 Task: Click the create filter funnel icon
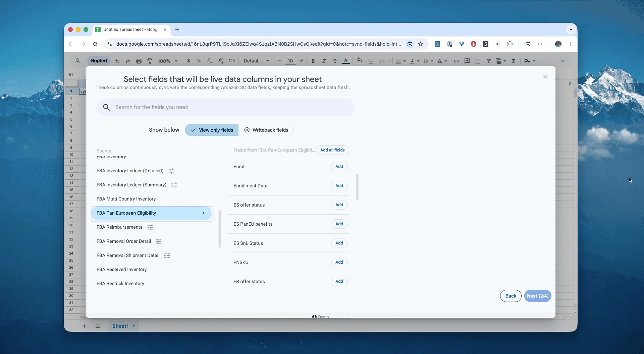click(x=489, y=61)
